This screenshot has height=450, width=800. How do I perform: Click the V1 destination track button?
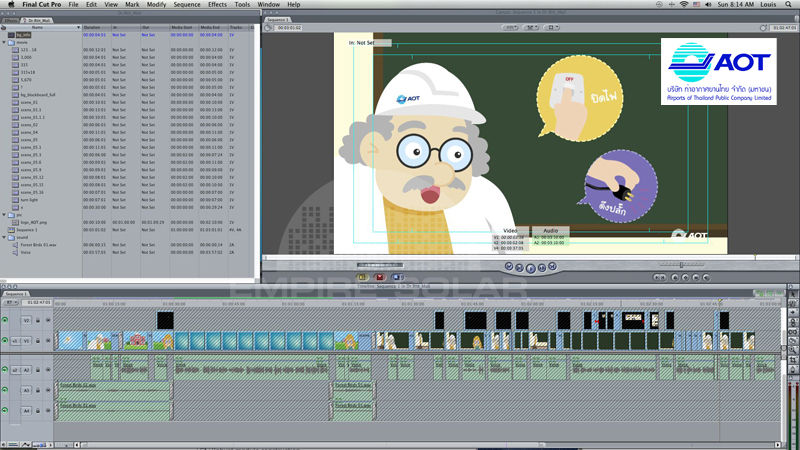[x=26, y=341]
